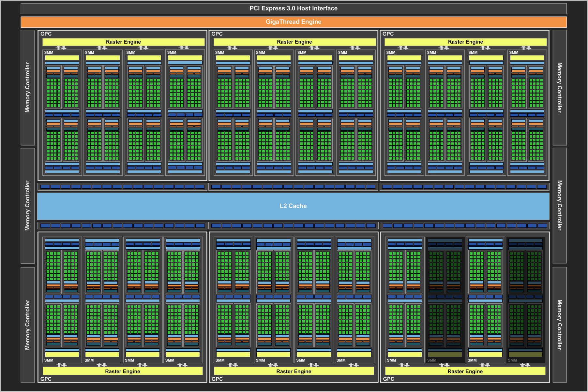Viewport: 588px width, 392px height.
Task: Click Raster Engine in the bottom-right GPC
Action: [465, 371]
